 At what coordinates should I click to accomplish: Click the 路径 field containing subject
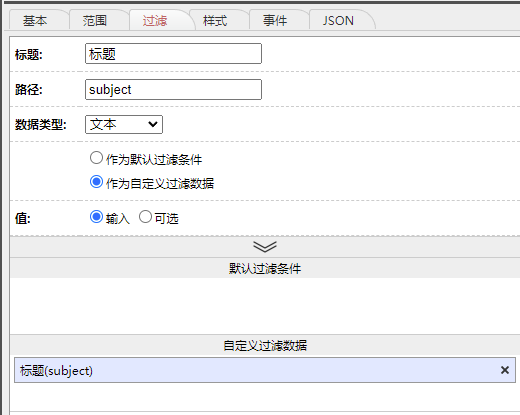point(173,89)
